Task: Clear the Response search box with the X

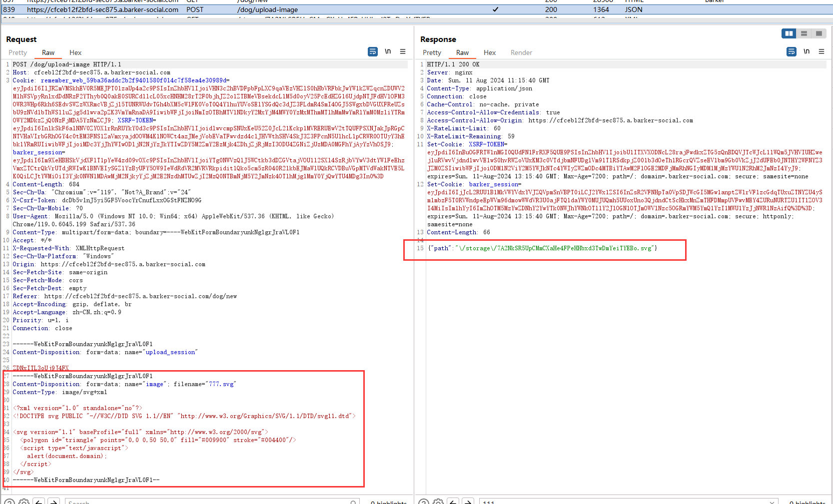Action: (x=772, y=502)
